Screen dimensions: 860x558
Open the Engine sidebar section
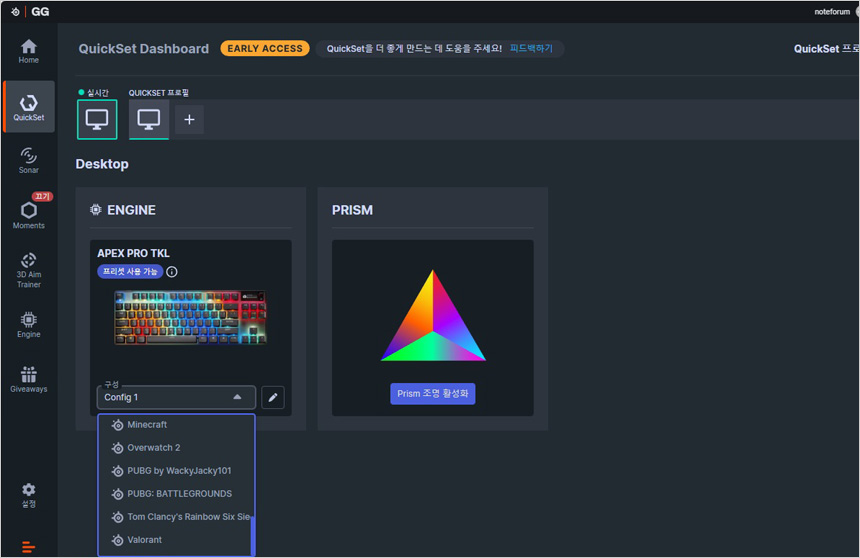click(29, 325)
